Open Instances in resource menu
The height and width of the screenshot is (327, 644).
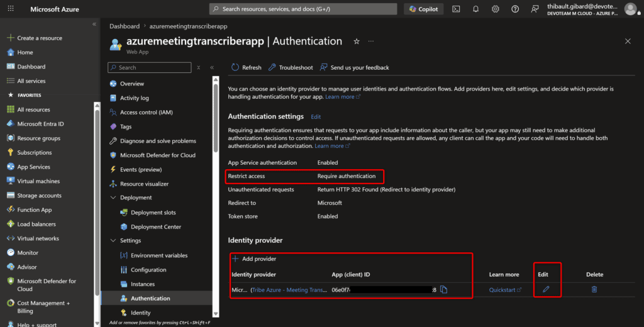tap(143, 284)
